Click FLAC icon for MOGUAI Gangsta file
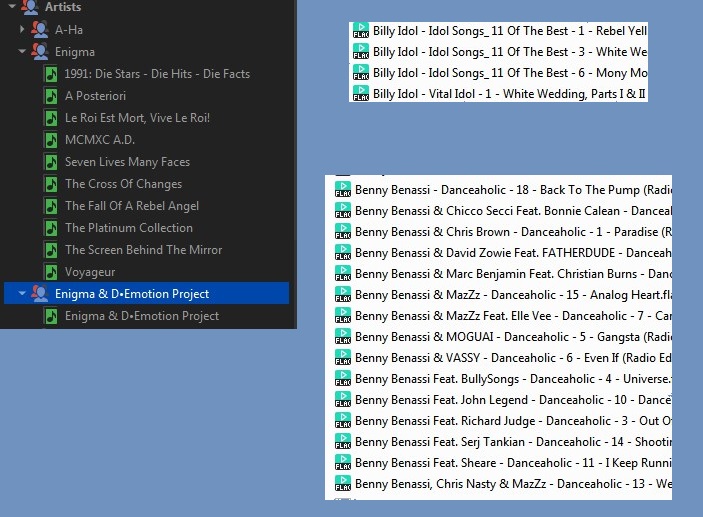Viewport: 703px width, 517px height. click(x=343, y=336)
